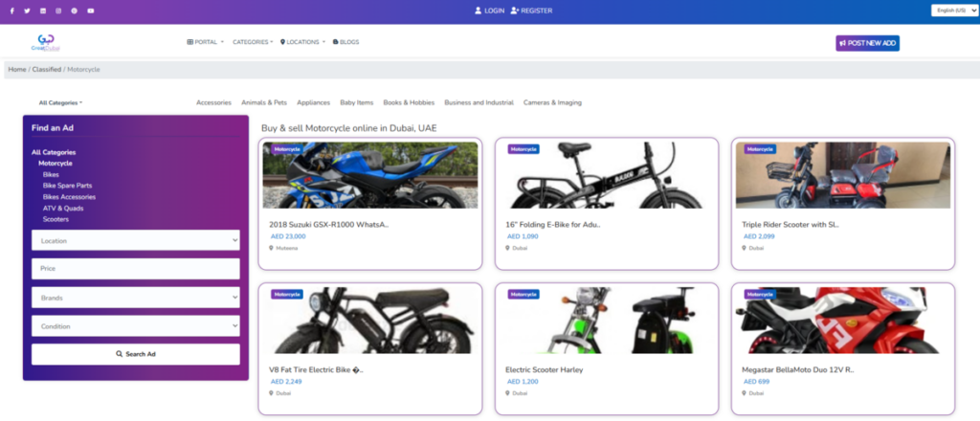980x421 pixels.
Task: Click the location pin on Muteena listing
Action: click(271, 248)
